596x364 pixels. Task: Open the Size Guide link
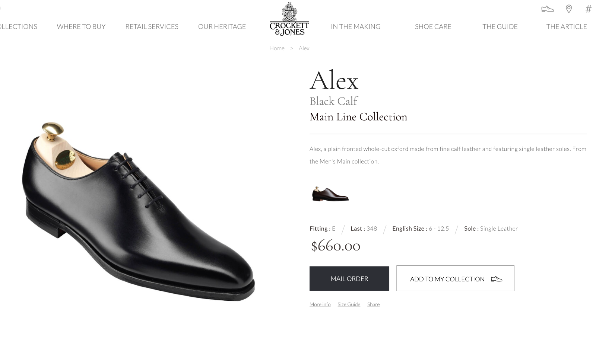349,304
